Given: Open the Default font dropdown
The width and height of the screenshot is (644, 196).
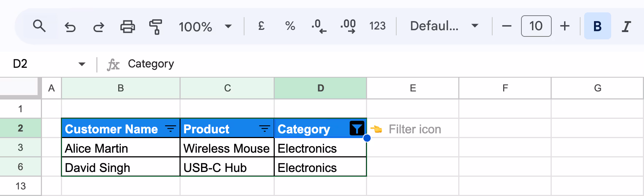Looking at the screenshot, I should [x=444, y=26].
